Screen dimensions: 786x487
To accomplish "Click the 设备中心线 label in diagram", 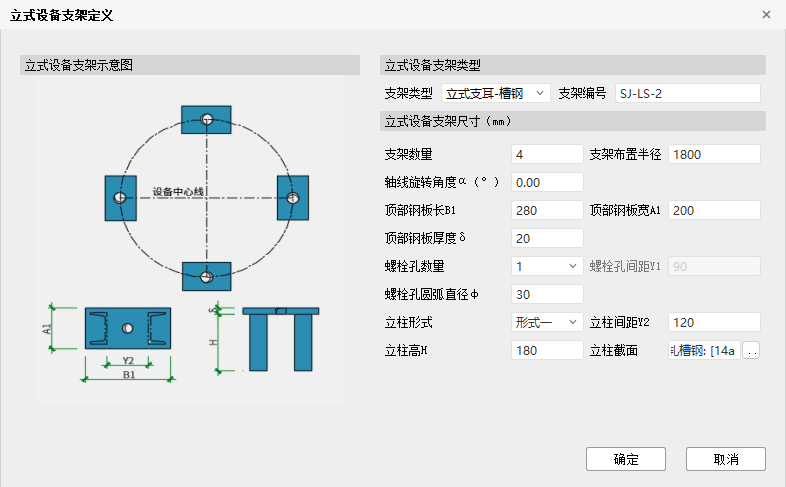I will (x=178, y=192).
